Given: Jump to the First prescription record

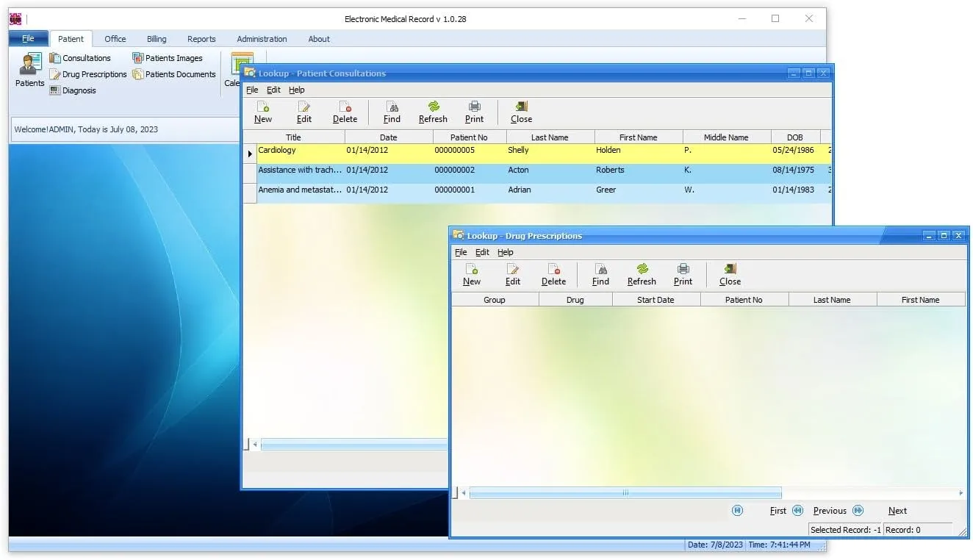Looking at the screenshot, I should [778, 510].
